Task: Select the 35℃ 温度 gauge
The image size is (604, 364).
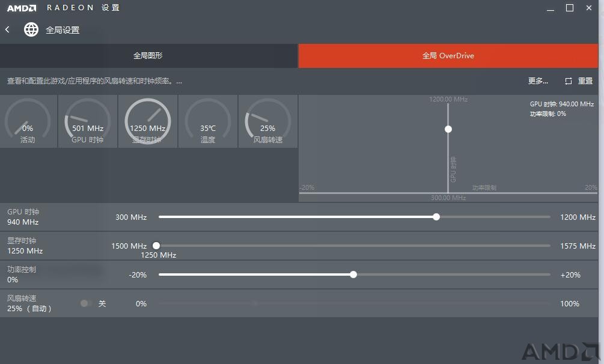Action: (207, 121)
